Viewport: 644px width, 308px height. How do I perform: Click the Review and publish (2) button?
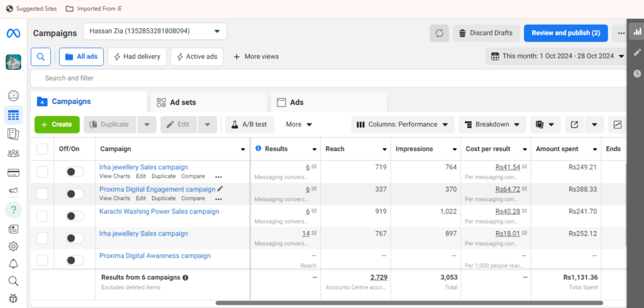565,33
